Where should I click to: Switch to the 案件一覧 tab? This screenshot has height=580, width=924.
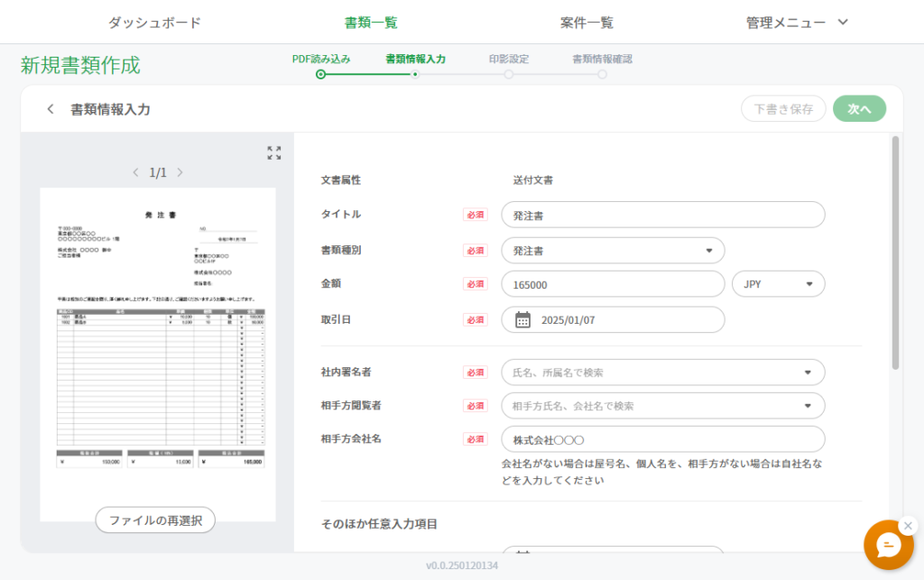[x=587, y=23]
